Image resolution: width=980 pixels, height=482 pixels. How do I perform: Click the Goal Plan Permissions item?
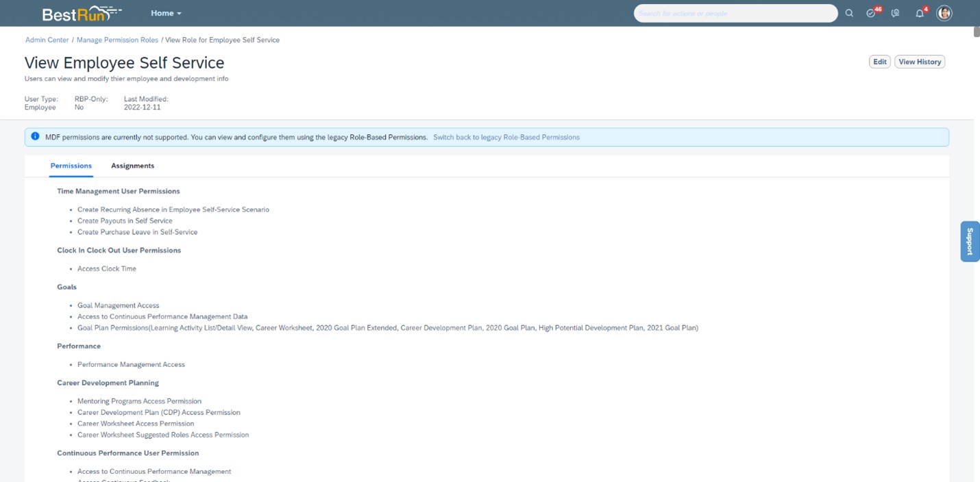(x=388, y=328)
